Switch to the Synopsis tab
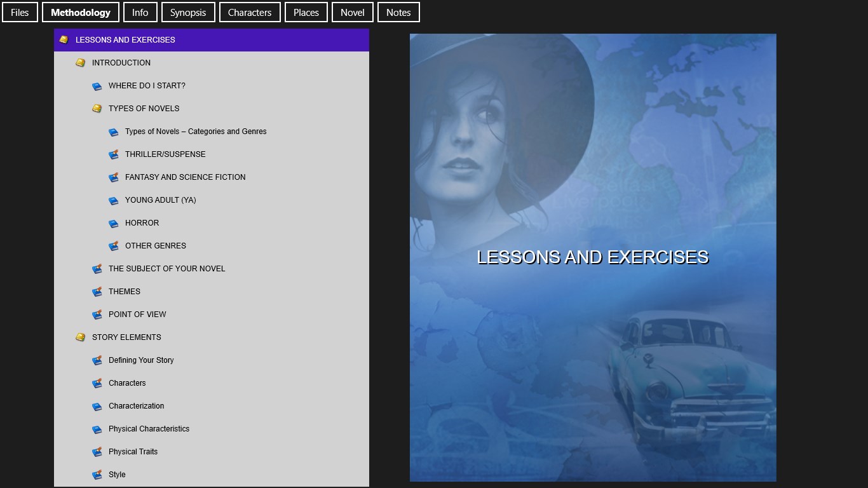Image resolution: width=868 pixels, height=488 pixels. click(188, 12)
